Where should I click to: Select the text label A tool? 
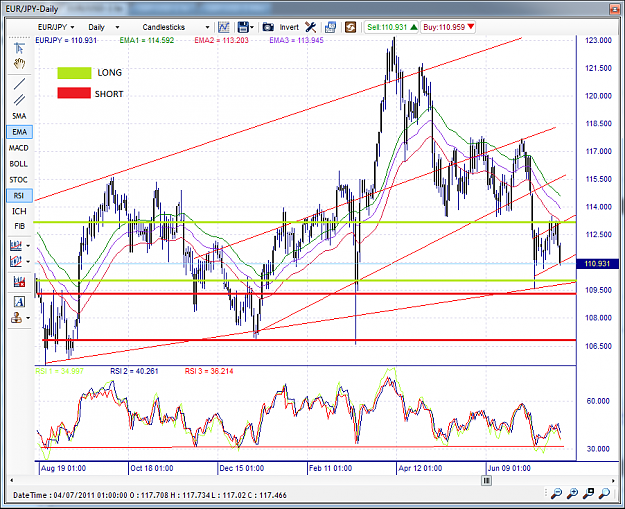pyautogui.click(x=19, y=302)
